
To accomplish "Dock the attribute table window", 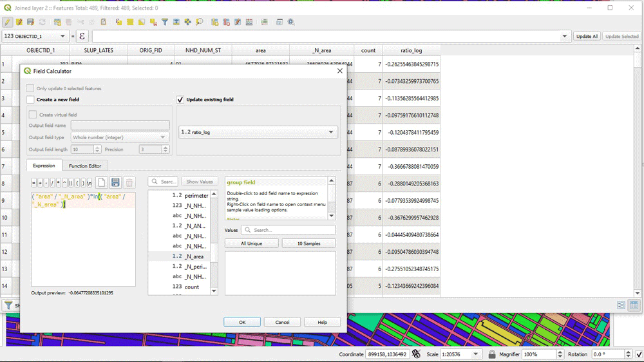I will [279, 22].
